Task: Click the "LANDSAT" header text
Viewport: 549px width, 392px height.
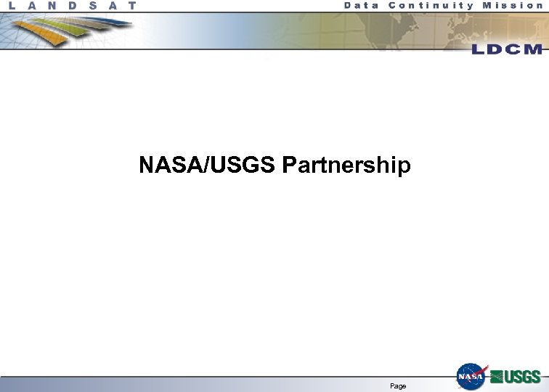Action: 73,6
